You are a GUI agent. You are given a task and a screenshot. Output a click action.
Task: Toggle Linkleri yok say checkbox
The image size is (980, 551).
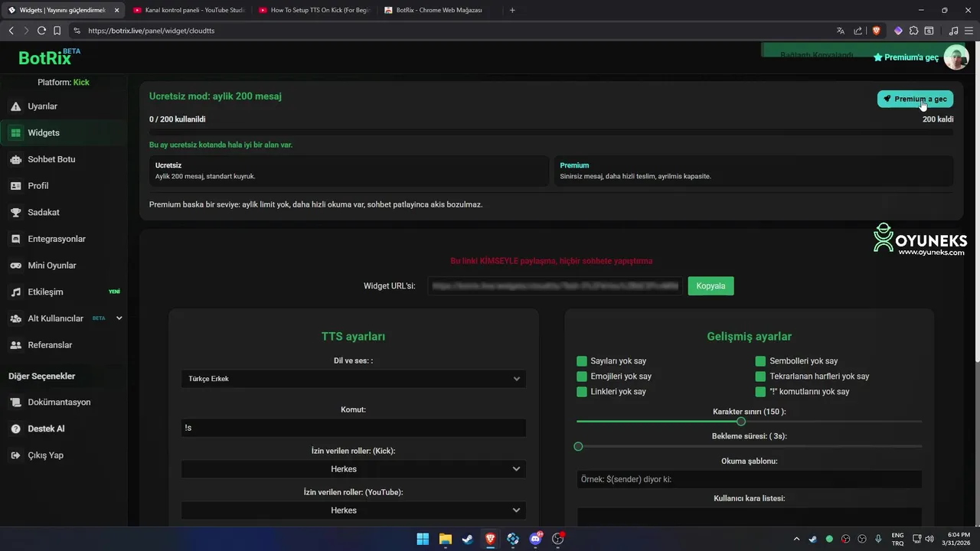pos(582,392)
